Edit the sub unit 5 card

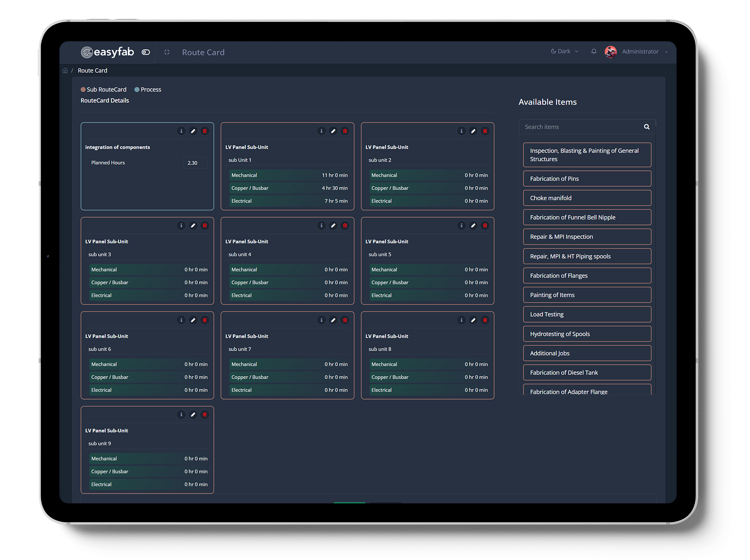[x=473, y=226]
